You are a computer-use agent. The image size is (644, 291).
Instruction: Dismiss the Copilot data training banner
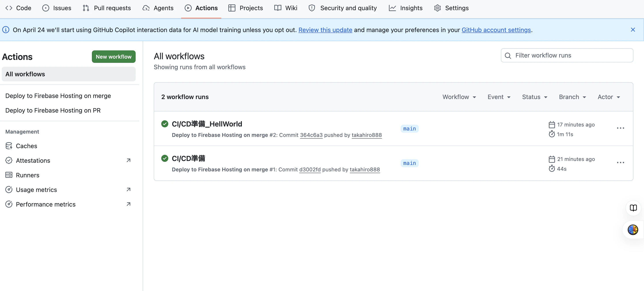point(633,30)
